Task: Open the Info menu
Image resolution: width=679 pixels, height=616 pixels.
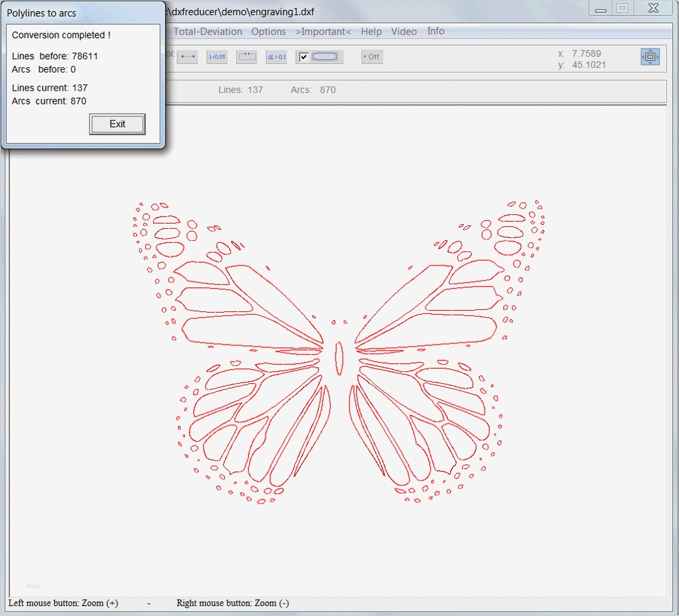Action: [436, 31]
